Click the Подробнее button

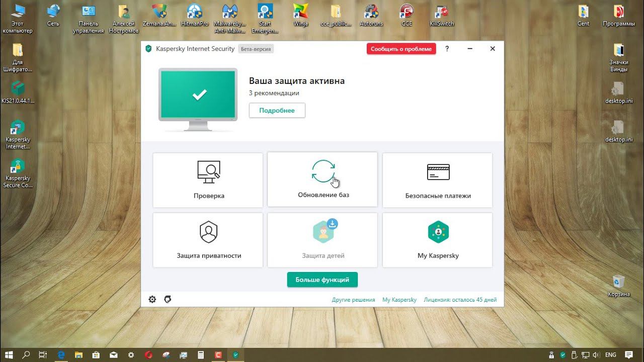(x=277, y=110)
